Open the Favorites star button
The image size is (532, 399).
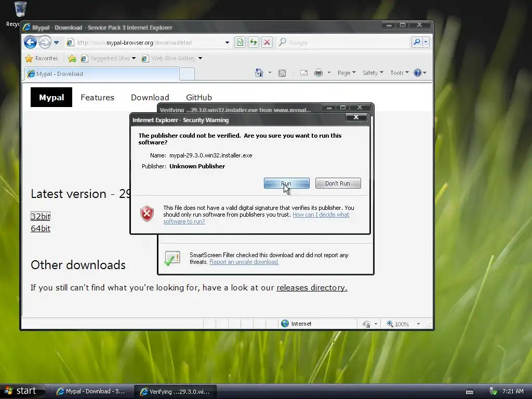click(42, 58)
